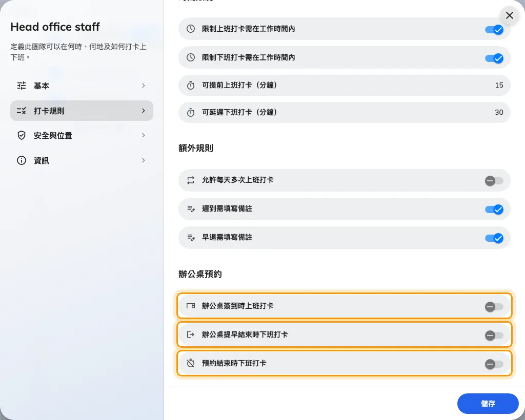The width and height of the screenshot is (525, 420).
Task: Click note-edit icon beside 早退需填寫備註
Action: click(191, 238)
